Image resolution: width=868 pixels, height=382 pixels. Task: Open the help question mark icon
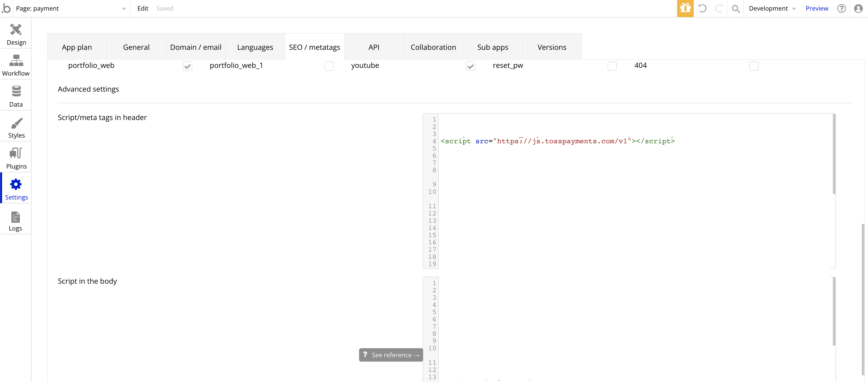(x=842, y=9)
